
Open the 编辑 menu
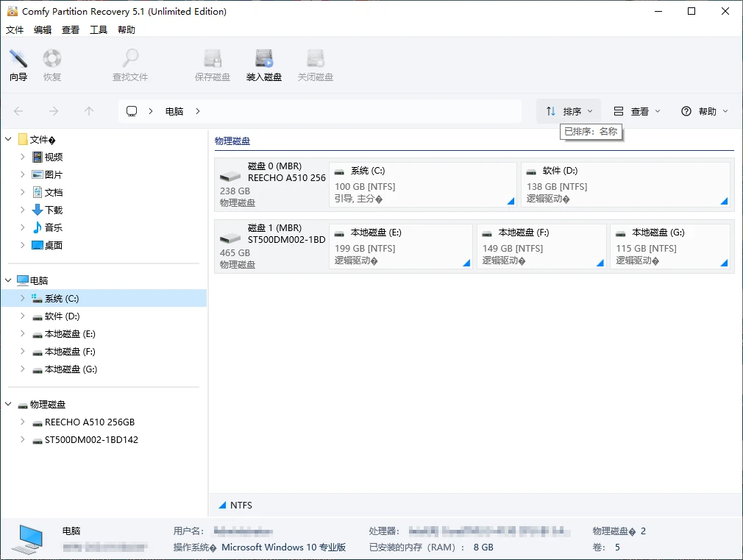coord(41,29)
